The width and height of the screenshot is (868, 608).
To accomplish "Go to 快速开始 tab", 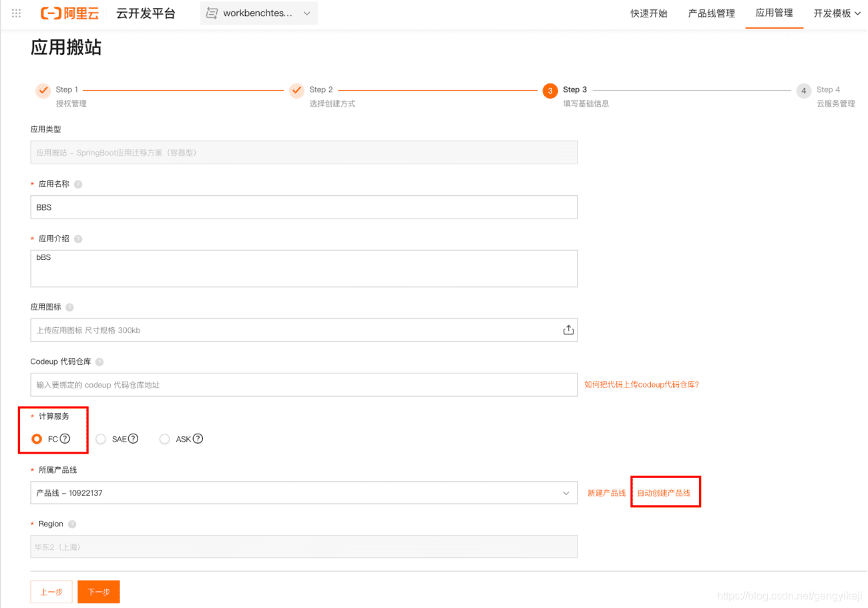I will pyautogui.click(x=649, y=13).
